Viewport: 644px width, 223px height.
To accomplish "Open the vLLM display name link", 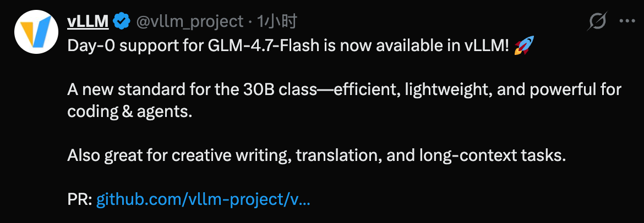I will point(88,21).
